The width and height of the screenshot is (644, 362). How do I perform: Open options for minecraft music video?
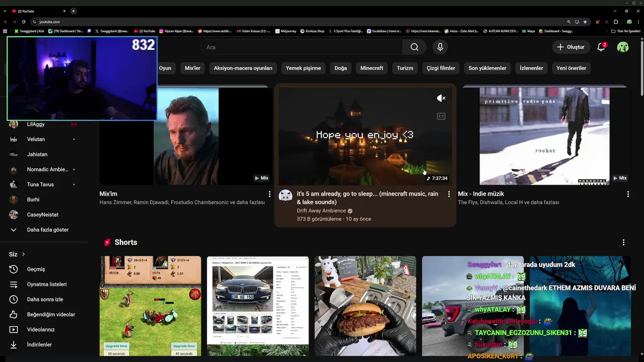(449, 194)
